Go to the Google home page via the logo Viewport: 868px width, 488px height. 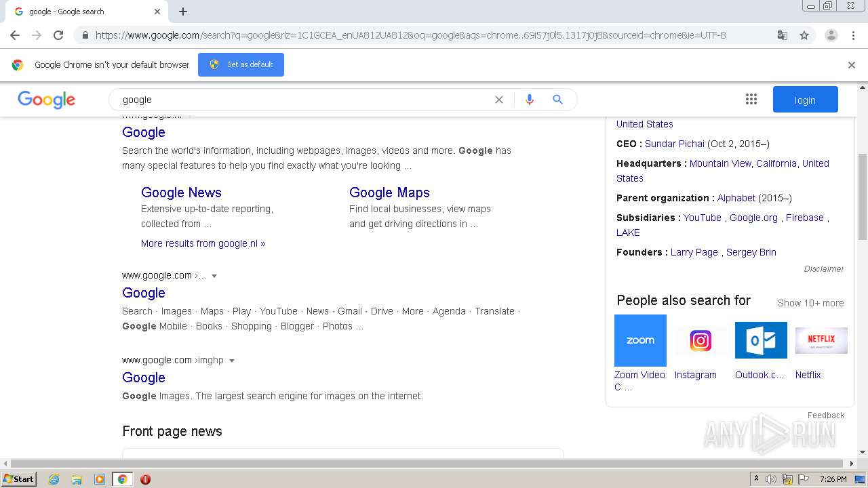(47, 100)
